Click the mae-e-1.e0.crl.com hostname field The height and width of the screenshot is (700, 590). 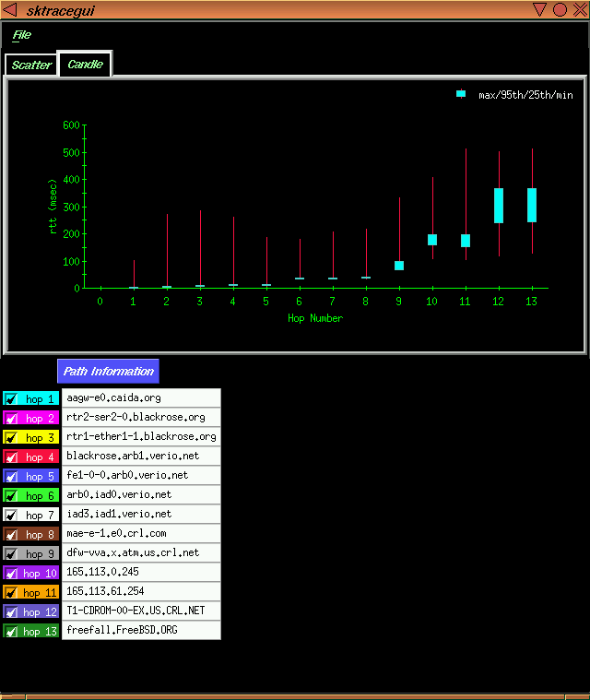[141, 534]
